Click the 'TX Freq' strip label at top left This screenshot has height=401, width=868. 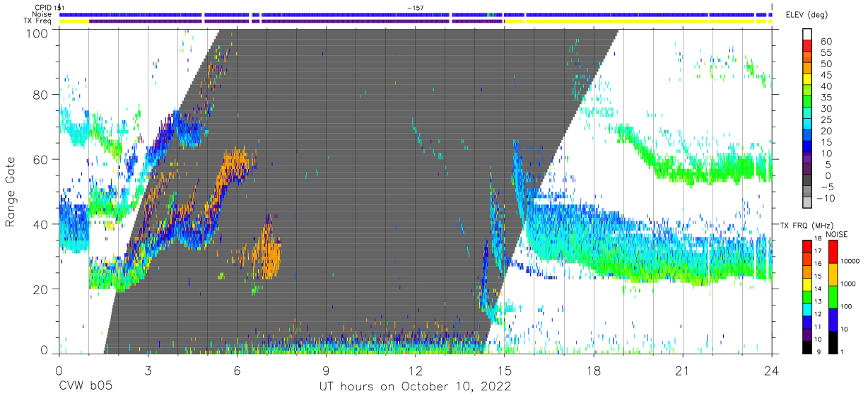click(37, 21)
